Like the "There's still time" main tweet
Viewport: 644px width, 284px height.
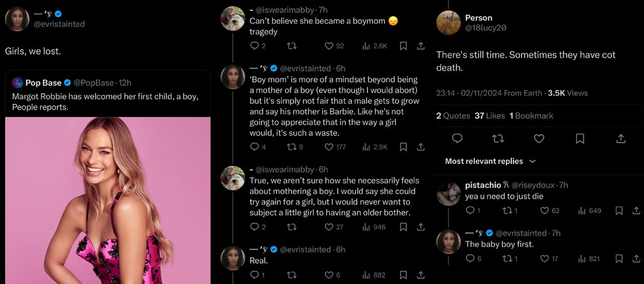539,138
